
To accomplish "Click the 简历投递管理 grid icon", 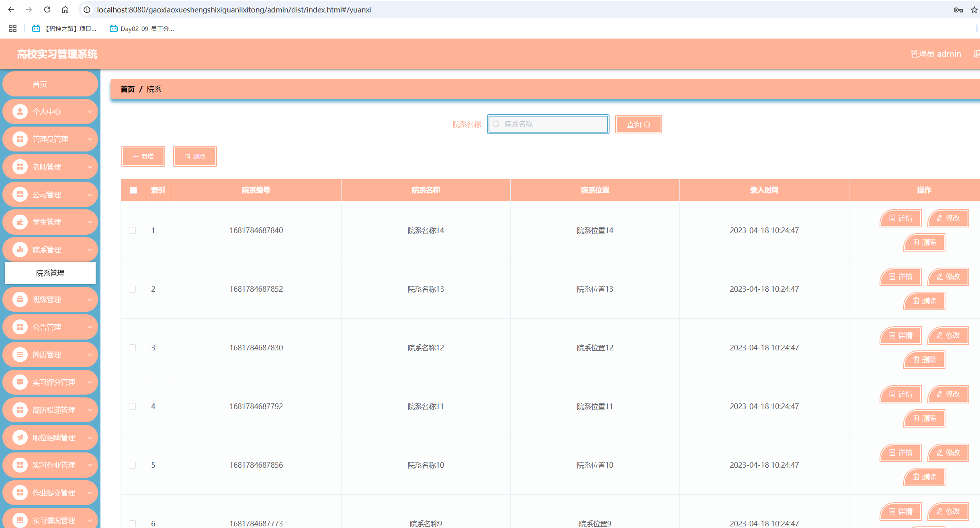I will pyautogui.click(x=20, y=410).
